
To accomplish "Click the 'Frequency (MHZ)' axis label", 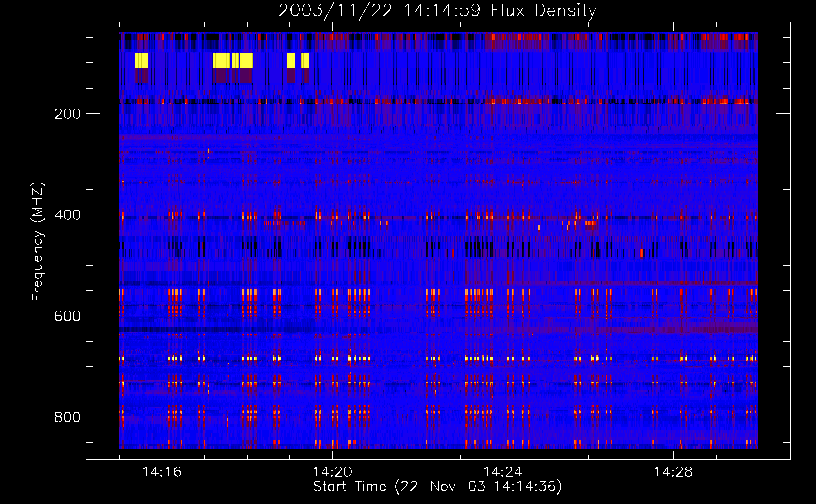I will 38,242.
